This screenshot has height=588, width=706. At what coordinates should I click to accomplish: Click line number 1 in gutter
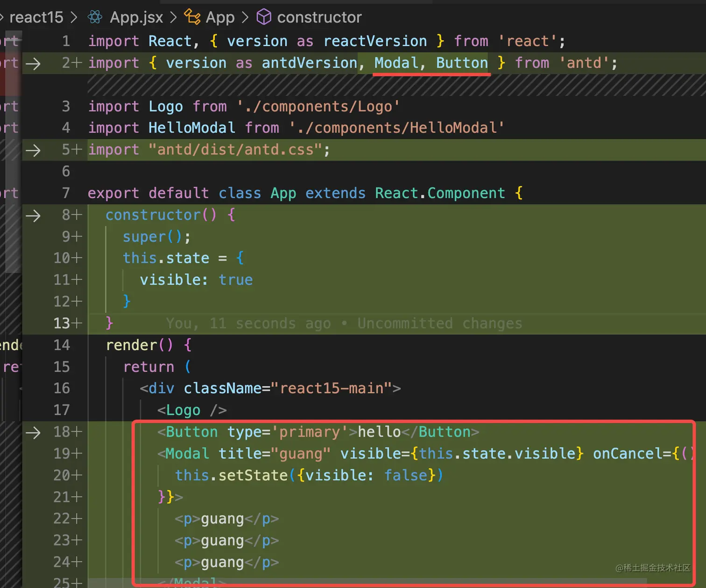(66, 41)
